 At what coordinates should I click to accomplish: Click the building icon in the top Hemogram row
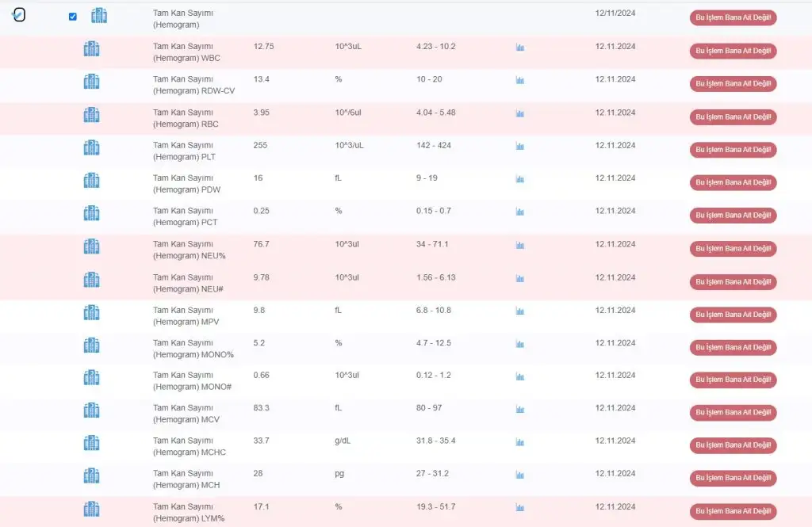99,16
